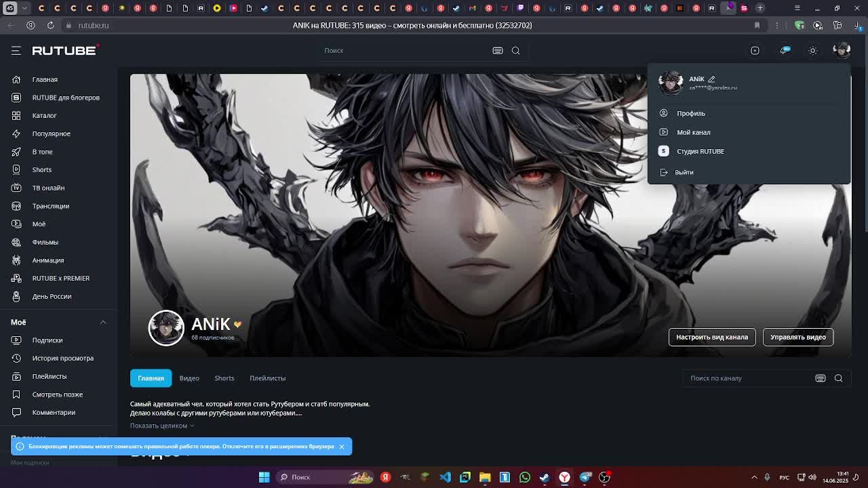Switch to Плейлисты channel tab
Screen dimensions: 868x488
[267, 378]
